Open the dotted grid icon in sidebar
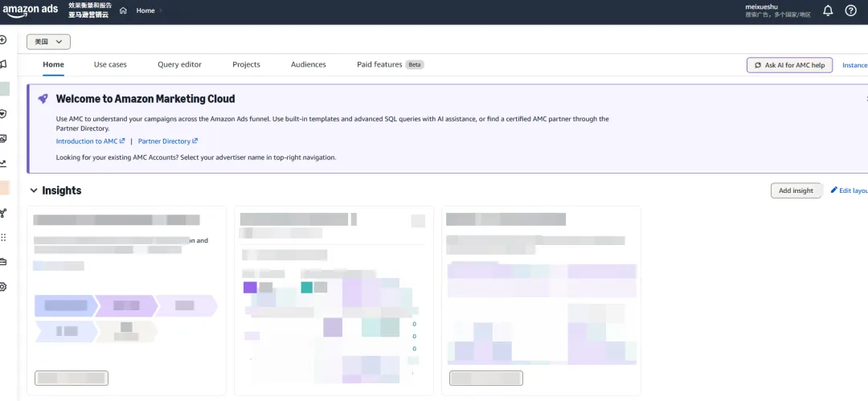The width and height of the screenshot is (868, 401). click(2, 237)
